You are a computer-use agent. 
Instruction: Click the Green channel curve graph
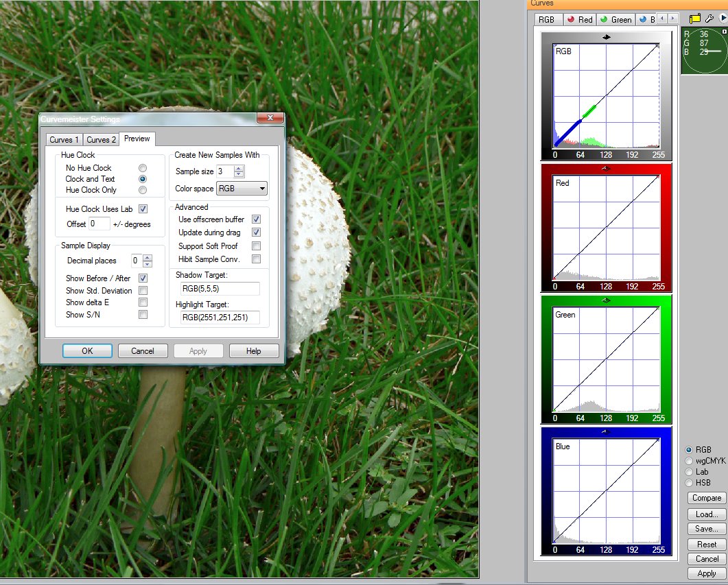607,359
